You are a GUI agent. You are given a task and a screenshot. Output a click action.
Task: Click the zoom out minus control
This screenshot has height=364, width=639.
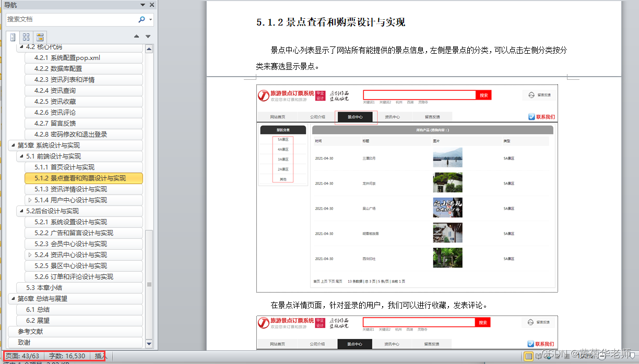601,357
